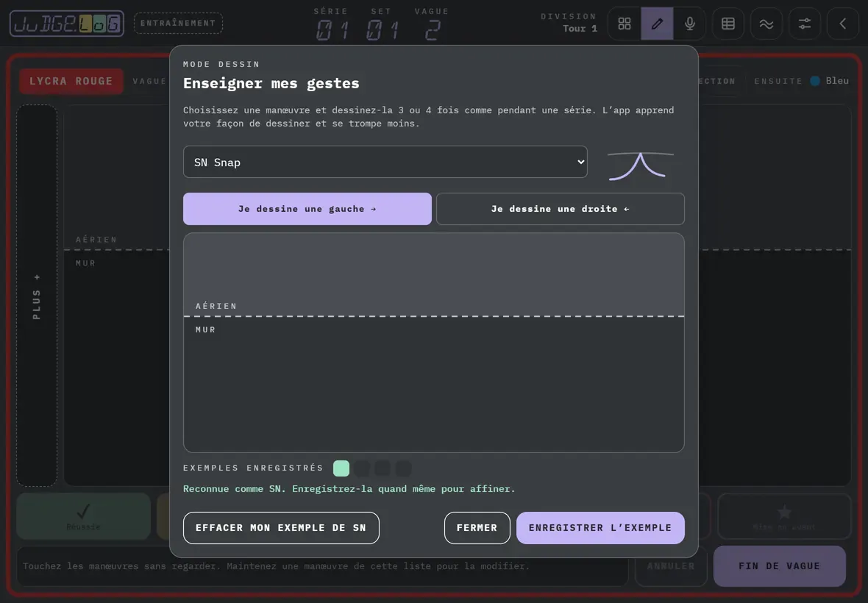The image size is (868, 603).
Task: Click the Snap gesture preview thumbnail
Action: tap(641, 166)
